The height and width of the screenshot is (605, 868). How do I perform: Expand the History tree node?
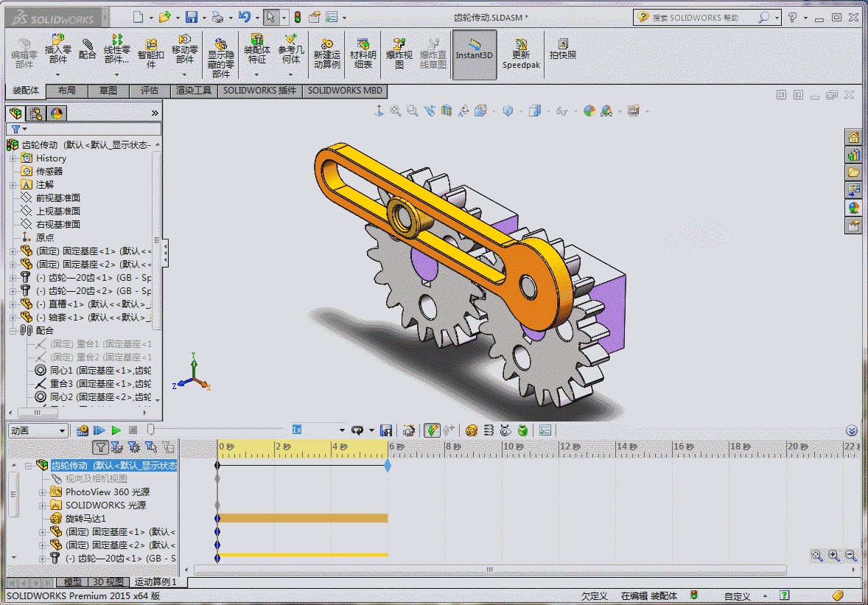[x=13, y=158]
